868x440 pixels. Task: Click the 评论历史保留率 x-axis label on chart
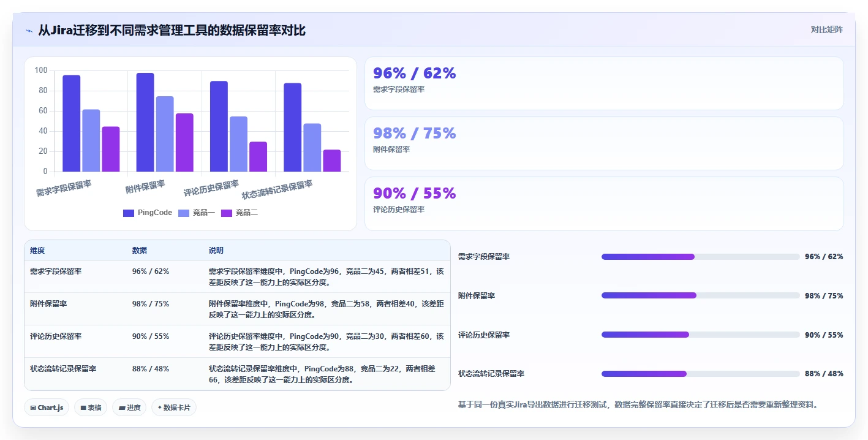(x=211, y=189)
